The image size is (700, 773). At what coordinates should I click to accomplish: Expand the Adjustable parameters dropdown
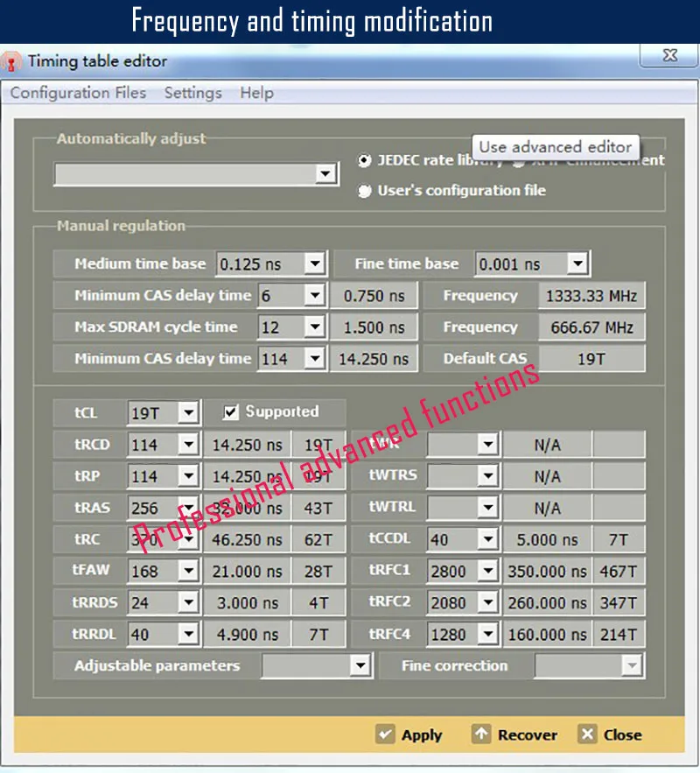(360, 666)
